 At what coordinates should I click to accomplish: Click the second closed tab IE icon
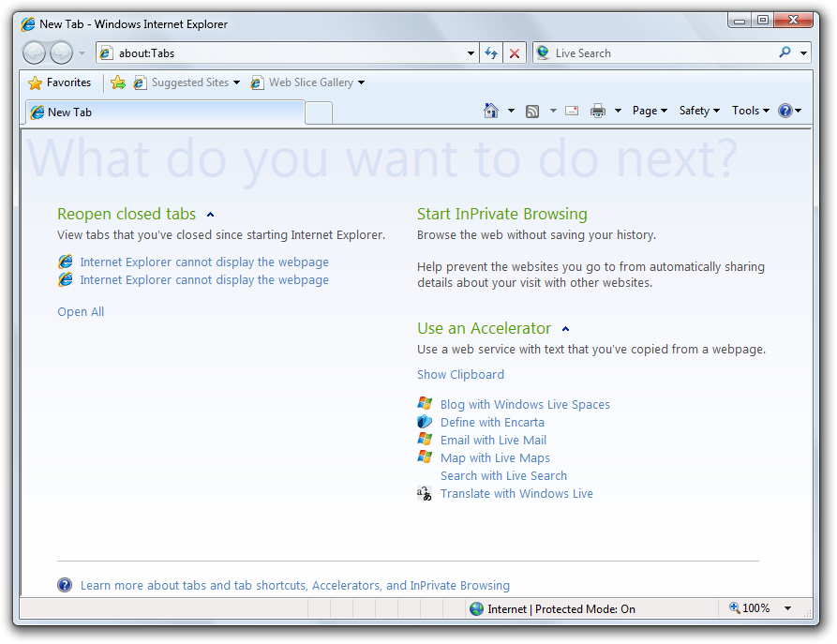coord(66,279)
